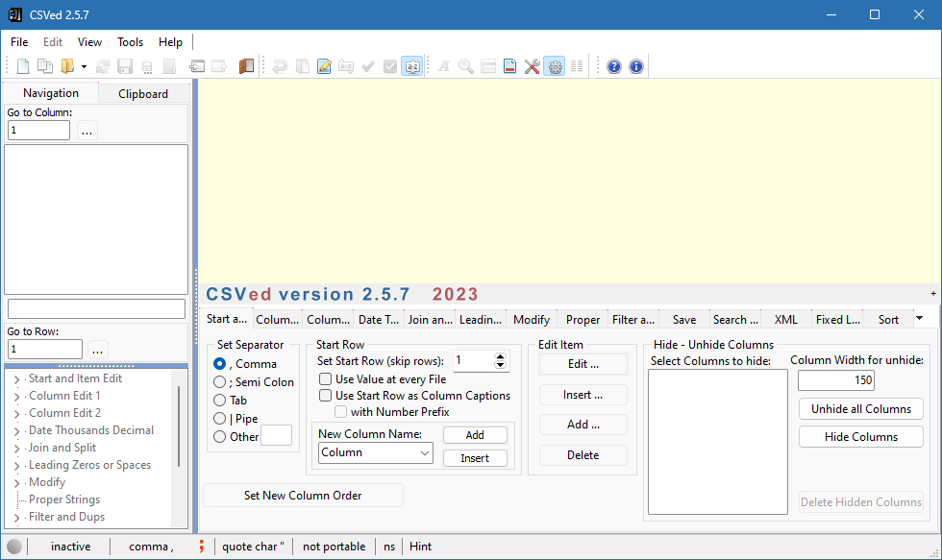Select the Semi Colon separator option

pos(220,381)
